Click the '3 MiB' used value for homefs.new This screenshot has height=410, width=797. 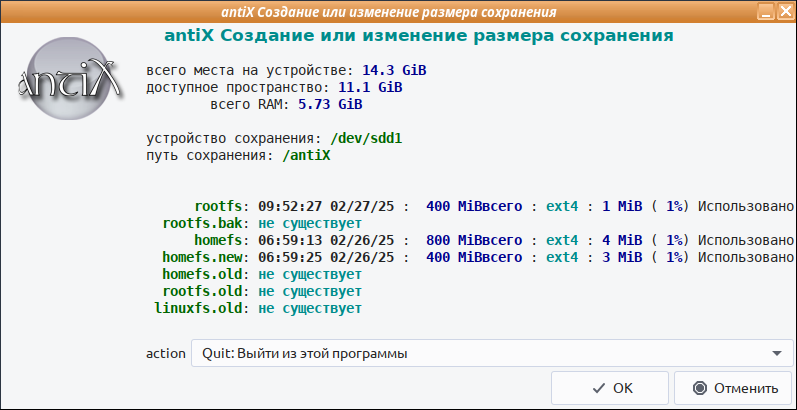pos(622,257)
